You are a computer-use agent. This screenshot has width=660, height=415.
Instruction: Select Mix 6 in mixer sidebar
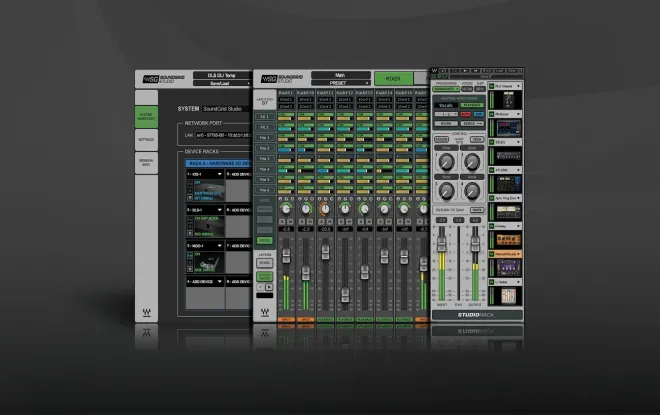click(x=264, y=190)
